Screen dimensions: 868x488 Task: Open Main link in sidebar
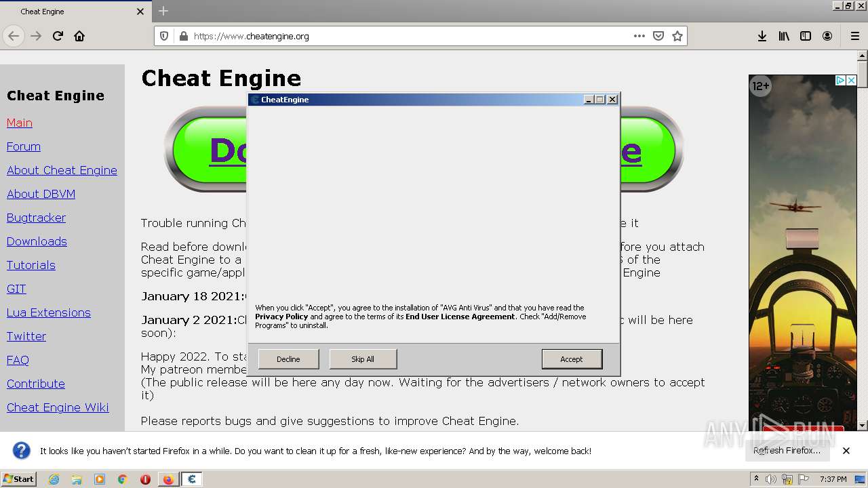click(20, 123)
